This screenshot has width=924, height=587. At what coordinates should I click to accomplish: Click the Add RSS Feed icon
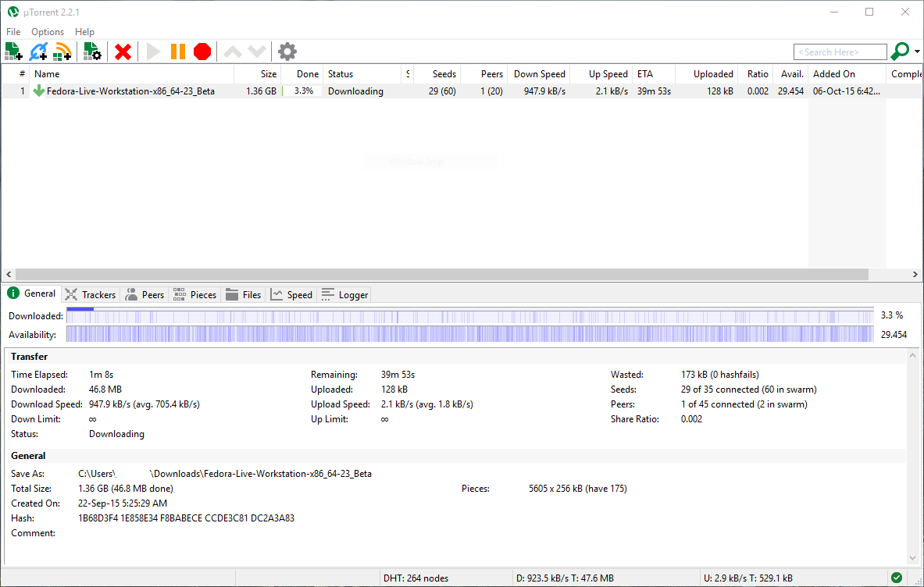tap(62, 52)
